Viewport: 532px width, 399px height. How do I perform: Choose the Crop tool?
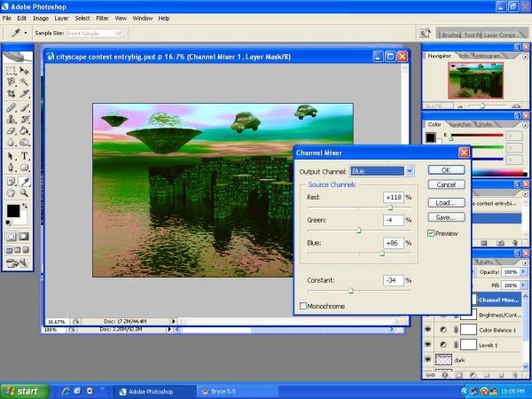pyautogui.click(x=11, y=93)
